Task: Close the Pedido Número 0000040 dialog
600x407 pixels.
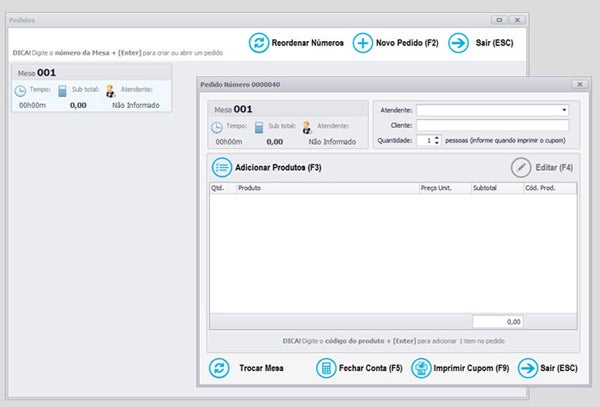Action: pos(580,84)
